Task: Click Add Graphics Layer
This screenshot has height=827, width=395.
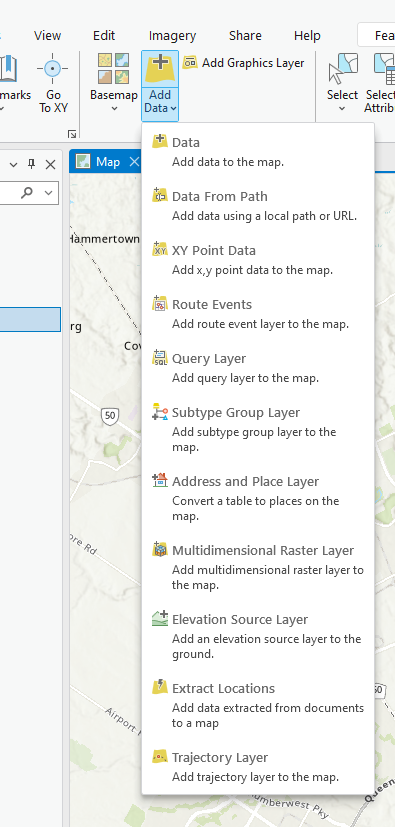Action: click(x=244, y=63)
